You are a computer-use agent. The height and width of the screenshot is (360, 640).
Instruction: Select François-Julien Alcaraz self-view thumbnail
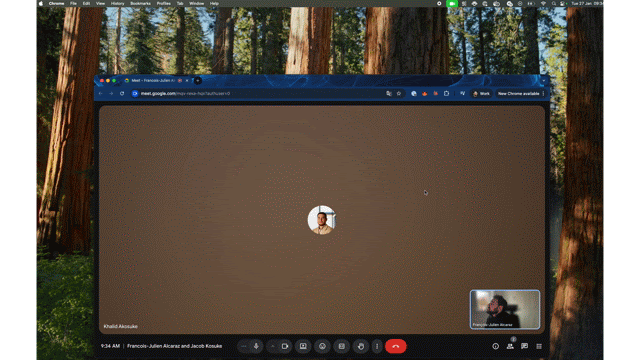[505, 309]
